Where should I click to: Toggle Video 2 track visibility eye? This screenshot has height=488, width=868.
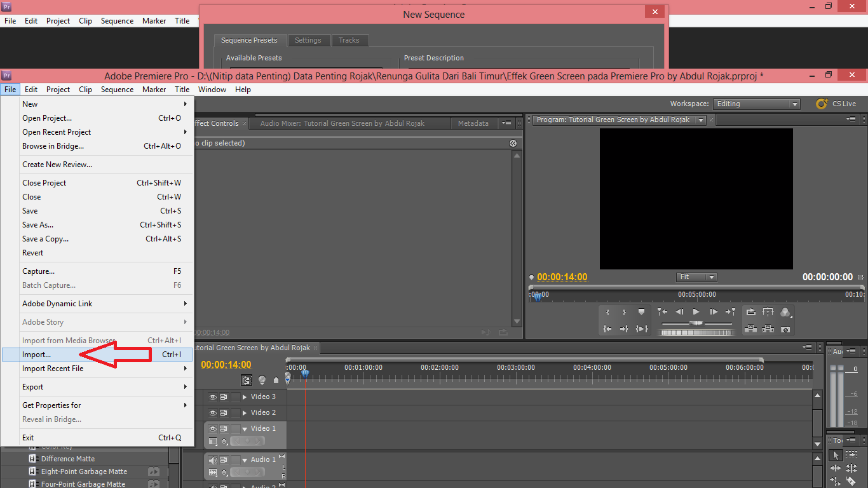(x=213, y=412)
